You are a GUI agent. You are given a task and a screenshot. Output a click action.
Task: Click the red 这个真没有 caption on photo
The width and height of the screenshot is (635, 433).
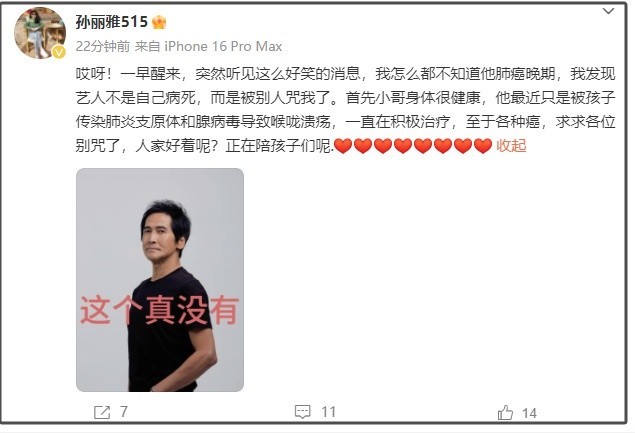click(x=160, y=311)
